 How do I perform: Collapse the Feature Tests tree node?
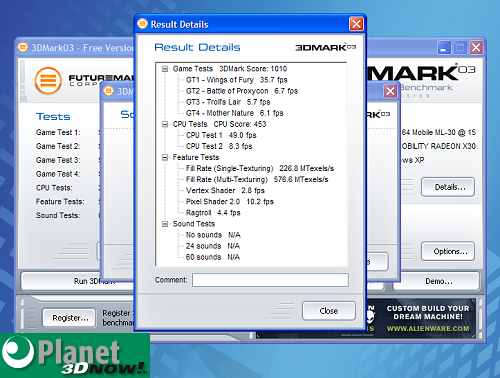(x=165, y=157)
